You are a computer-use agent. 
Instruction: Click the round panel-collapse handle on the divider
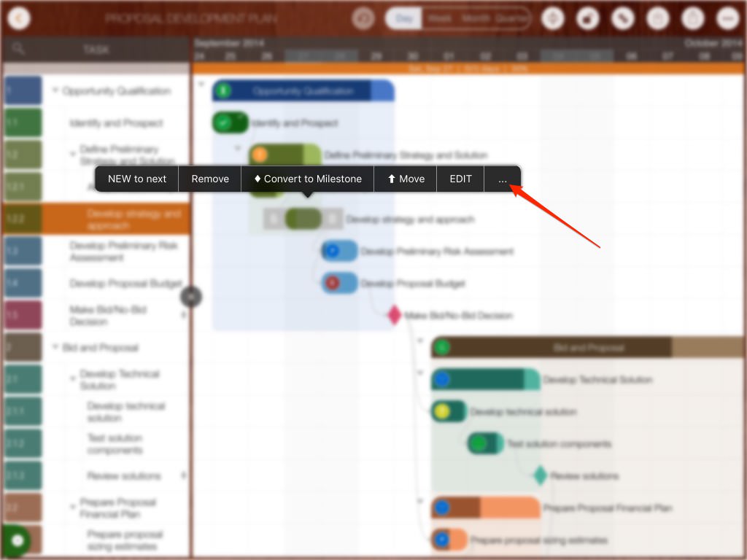[x=190, y=296]
